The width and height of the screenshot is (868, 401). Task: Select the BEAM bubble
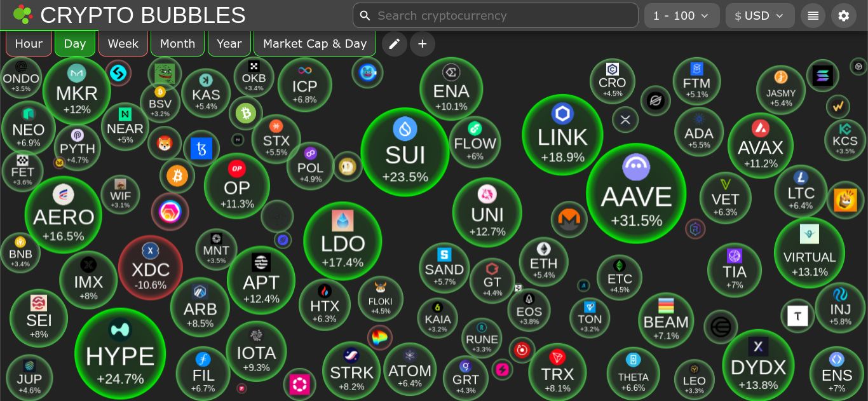tap(666, 320)
